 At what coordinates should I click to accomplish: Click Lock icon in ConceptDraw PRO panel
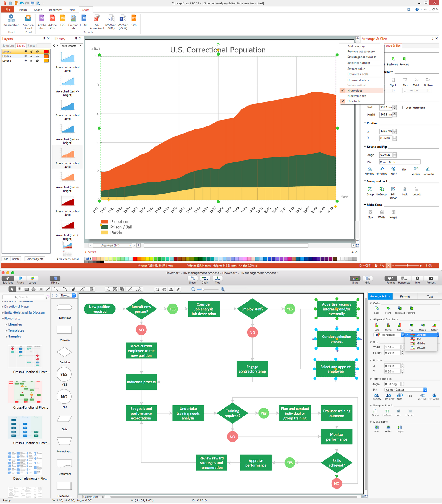point(405,189)
